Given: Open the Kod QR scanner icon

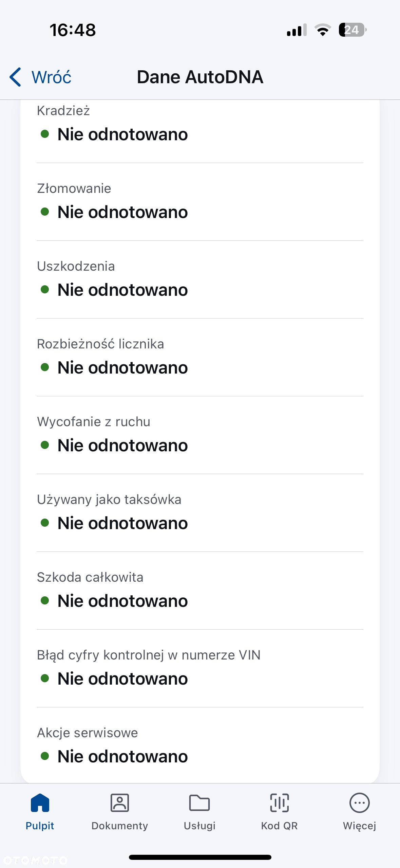Looking at the screenshot, I should point(280,803).
